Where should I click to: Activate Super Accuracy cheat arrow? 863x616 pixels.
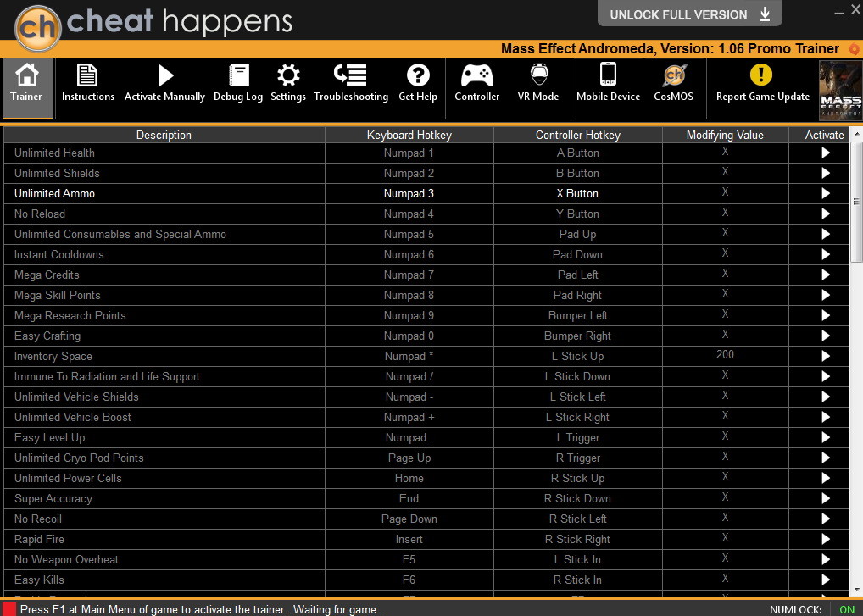point(826,499)
